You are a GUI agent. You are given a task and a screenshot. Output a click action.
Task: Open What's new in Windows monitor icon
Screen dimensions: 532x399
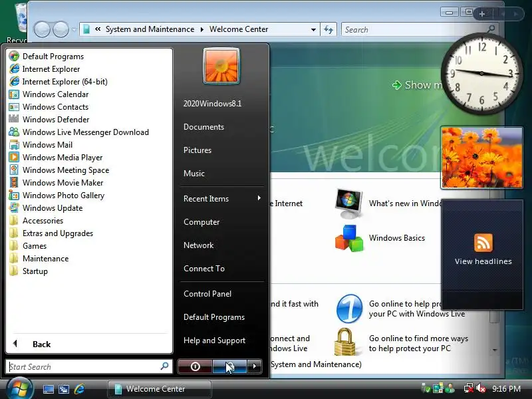point(348,203)
